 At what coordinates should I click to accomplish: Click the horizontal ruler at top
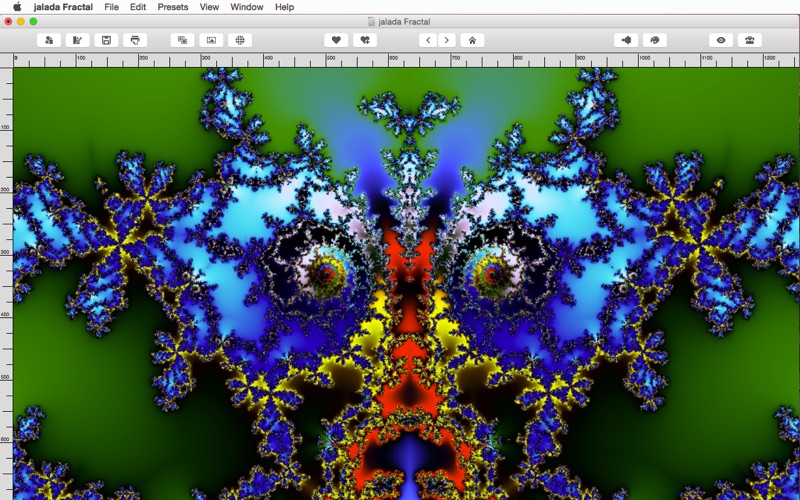point(406,61)
